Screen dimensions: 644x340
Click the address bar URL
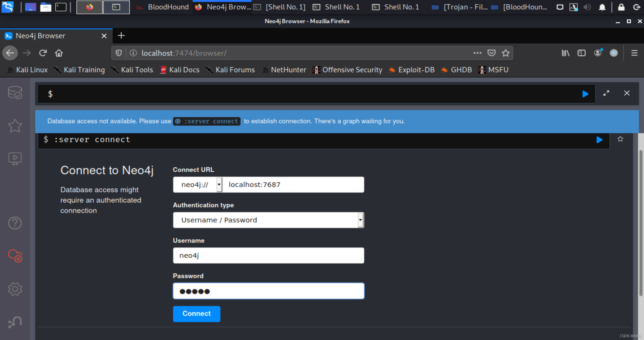(184, 53)
